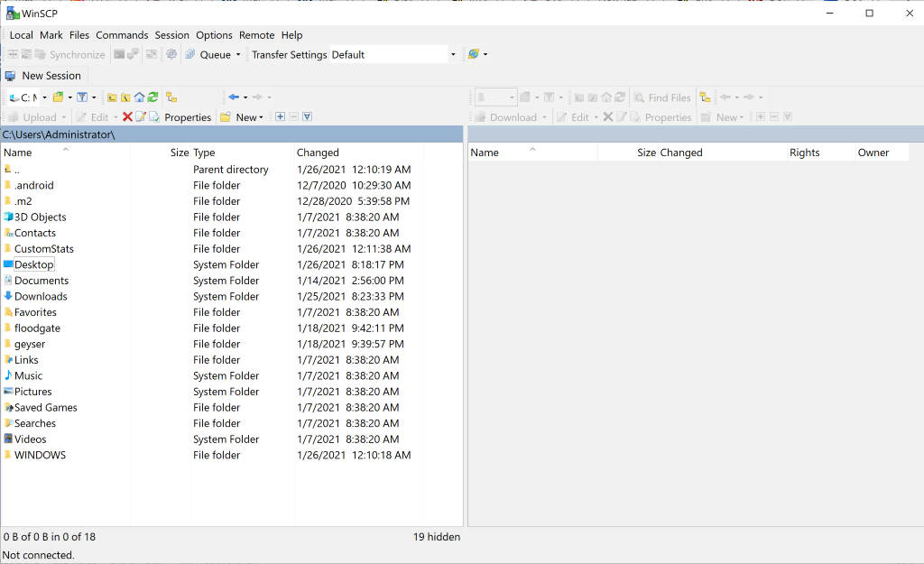Select the Saved Games folder
Image resolution: width=924 pixels, height=564 pixels.
pyautogui.click(x=45, y=407)
